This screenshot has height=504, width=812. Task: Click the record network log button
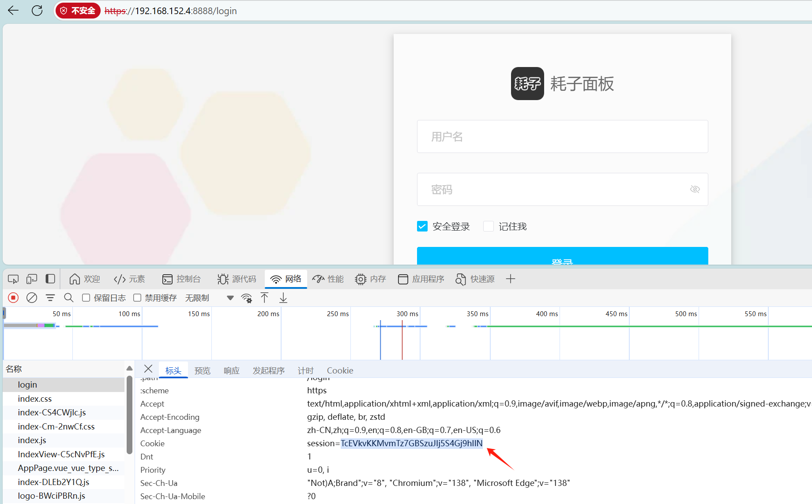[x=13, y=298]
